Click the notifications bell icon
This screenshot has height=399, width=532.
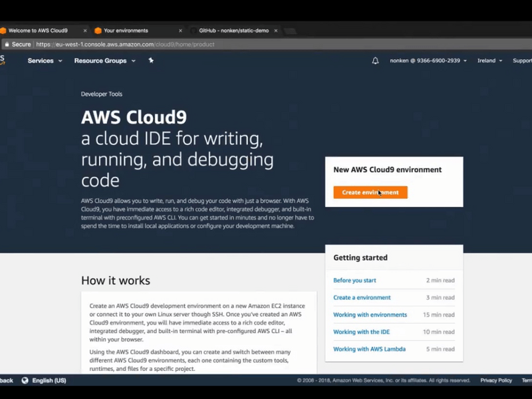pyautogui.click(x=375, y=61)
